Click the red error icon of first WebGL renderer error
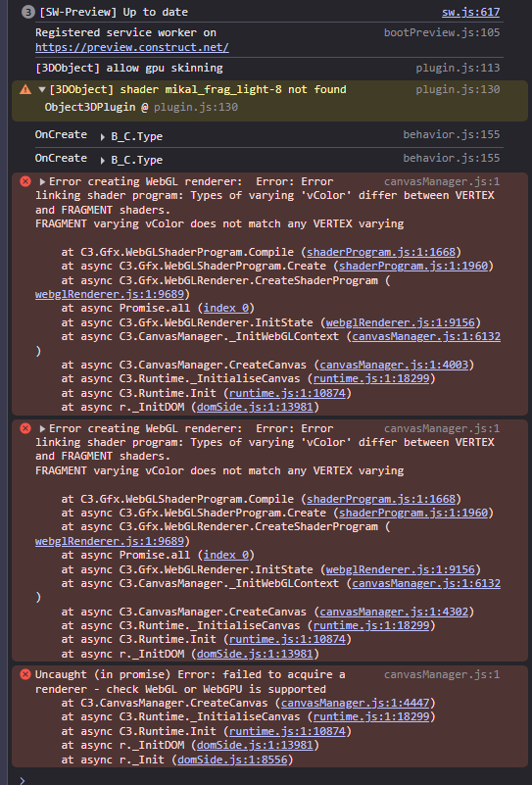This screenshot has width=532, height=785. point(25,181)
